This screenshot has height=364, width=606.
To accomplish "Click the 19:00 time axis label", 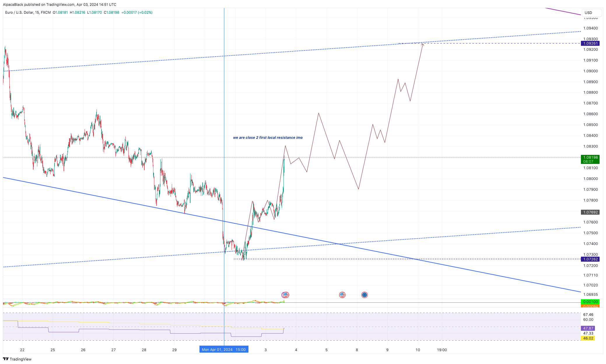I will [x=442, y=350].
